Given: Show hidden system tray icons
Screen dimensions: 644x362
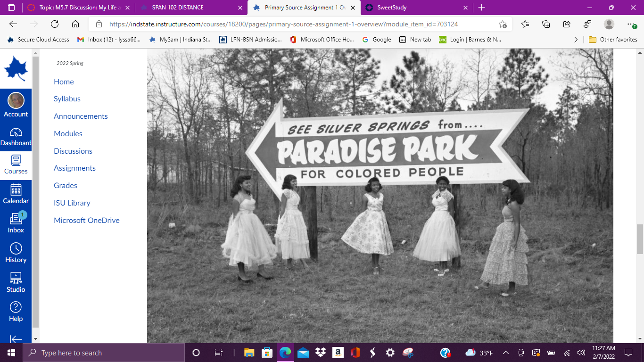Looking at the screenshot, I should (x=506, y=353).
